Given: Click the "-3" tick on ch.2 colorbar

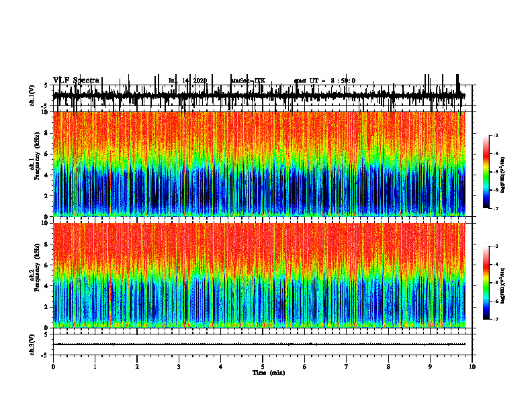Looking at the screenshot, I should 495,246.
